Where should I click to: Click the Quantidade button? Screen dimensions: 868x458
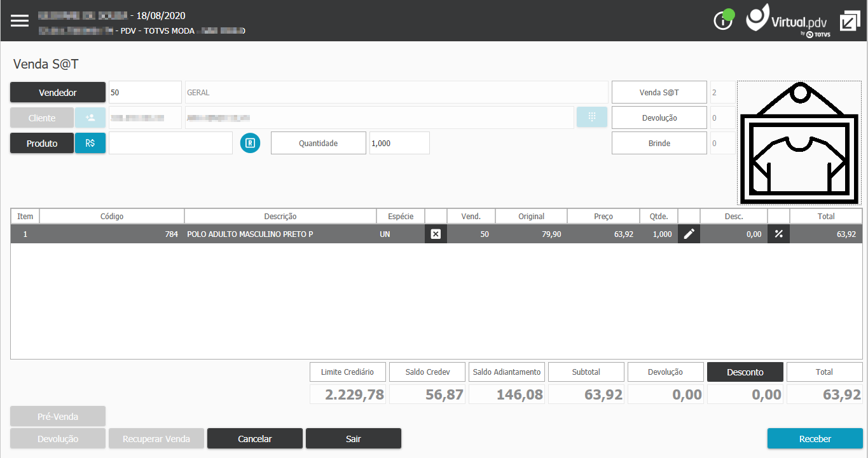(319, 143)
